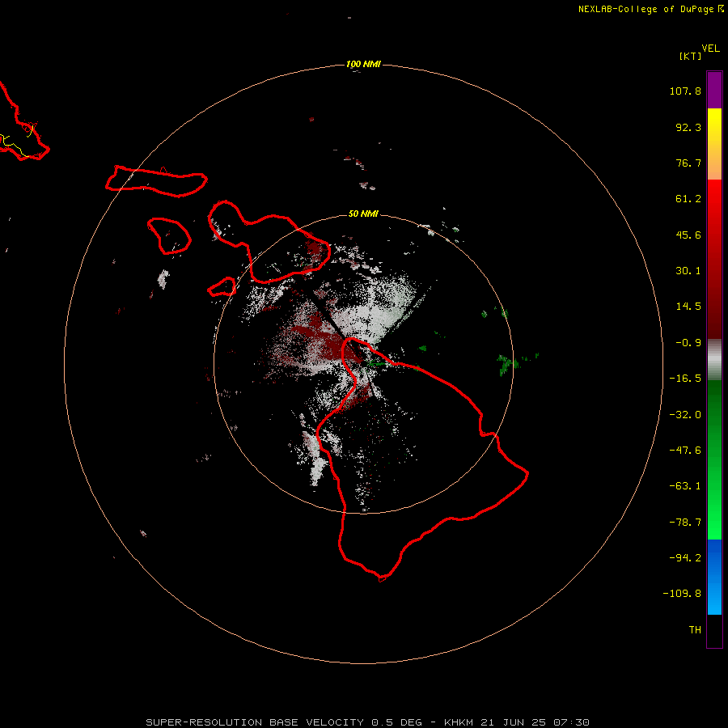Click the -63.1 velocity scale value
The image size is (728, 728).
(x=685, y=486)
